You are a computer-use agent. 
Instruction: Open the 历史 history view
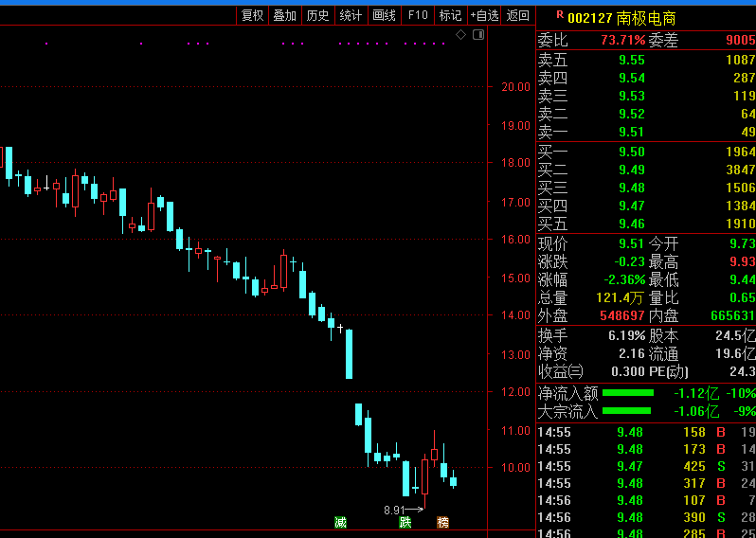317,15
